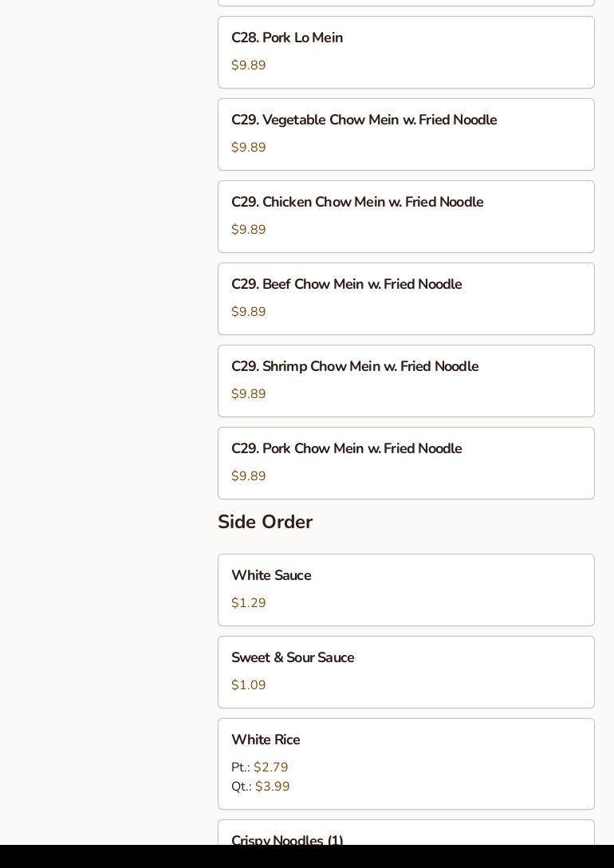614x868 pixels.
Task: Pick C29. Shrimp Chow Mein w. Fried Noodle
Action: [x=355, y=367]
